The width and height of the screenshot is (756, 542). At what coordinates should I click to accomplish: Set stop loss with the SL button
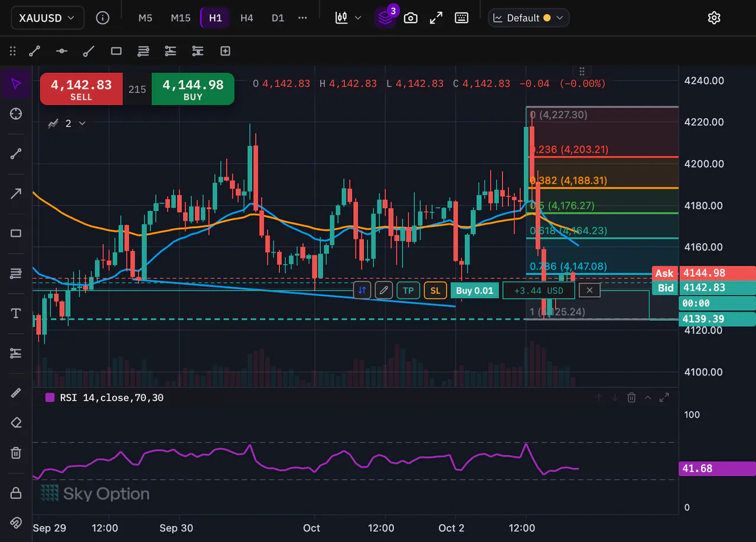435,290
